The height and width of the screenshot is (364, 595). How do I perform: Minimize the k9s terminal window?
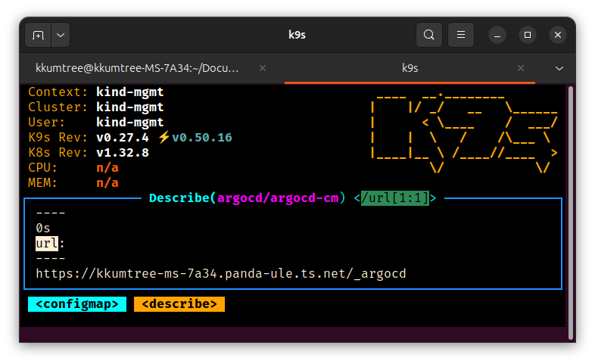[x=497, y=36]
